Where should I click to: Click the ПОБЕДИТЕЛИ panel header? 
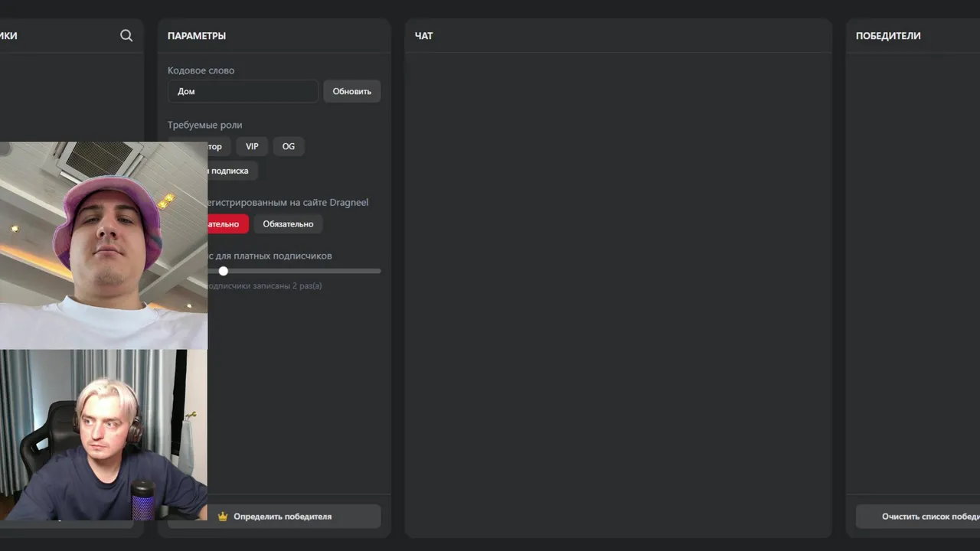click(888, 36)
